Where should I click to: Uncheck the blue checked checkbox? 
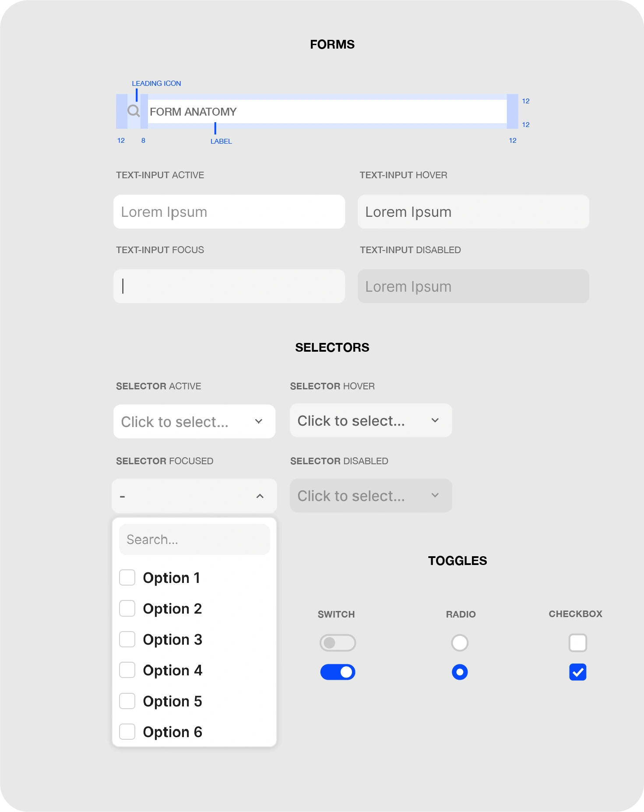(x=578, y=672)
